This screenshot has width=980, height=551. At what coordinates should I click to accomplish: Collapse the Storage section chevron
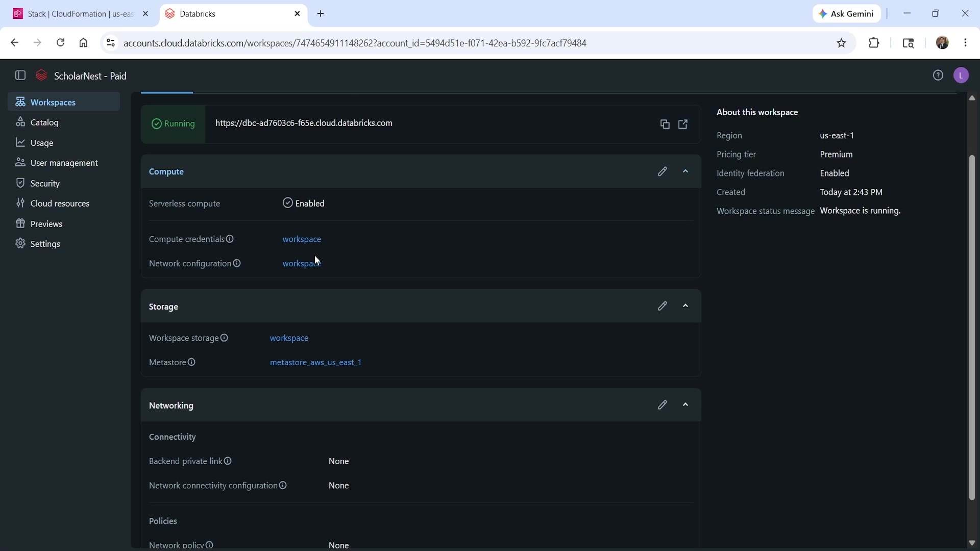coord(686,306)
